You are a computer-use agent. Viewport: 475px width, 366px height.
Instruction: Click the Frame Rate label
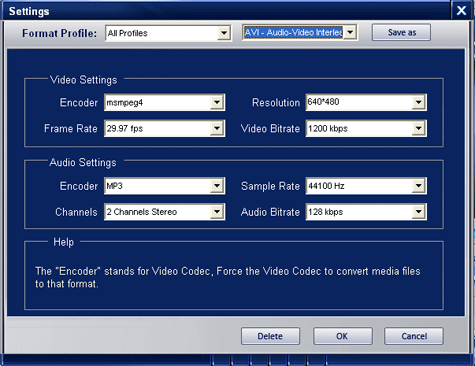[71, 128]
